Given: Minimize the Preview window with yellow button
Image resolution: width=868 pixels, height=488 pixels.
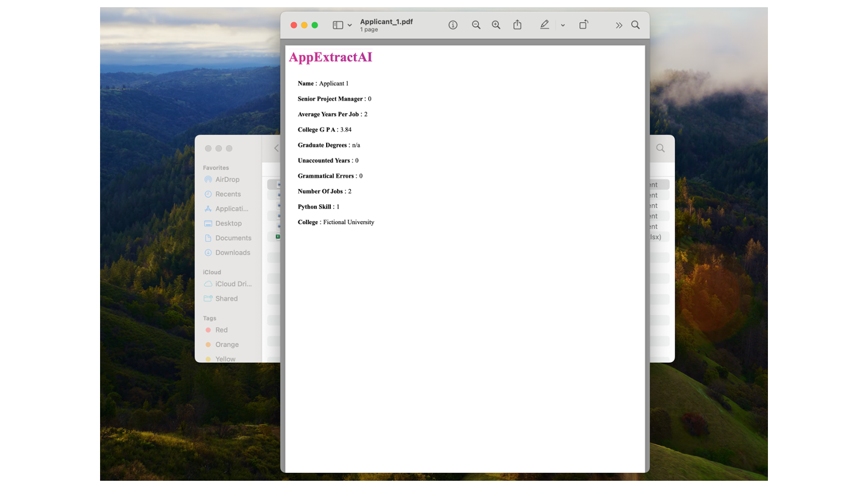Looking at the screenshot, I should point(304,25).
